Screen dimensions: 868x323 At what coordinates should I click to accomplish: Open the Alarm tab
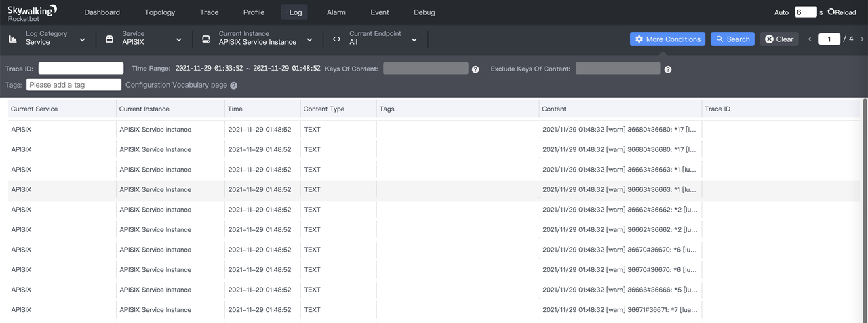[336, 12]
